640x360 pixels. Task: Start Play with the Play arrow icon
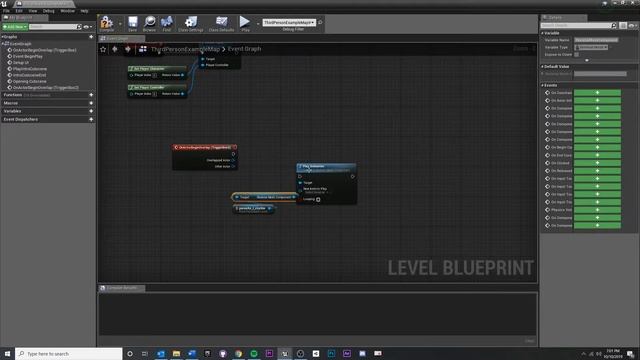(x=245, y=22)
